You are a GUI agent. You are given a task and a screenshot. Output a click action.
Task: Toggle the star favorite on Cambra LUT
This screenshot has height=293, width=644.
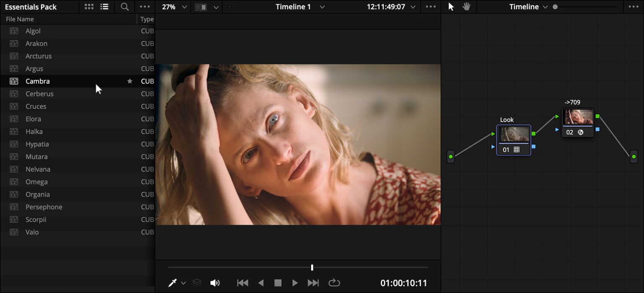130,81
